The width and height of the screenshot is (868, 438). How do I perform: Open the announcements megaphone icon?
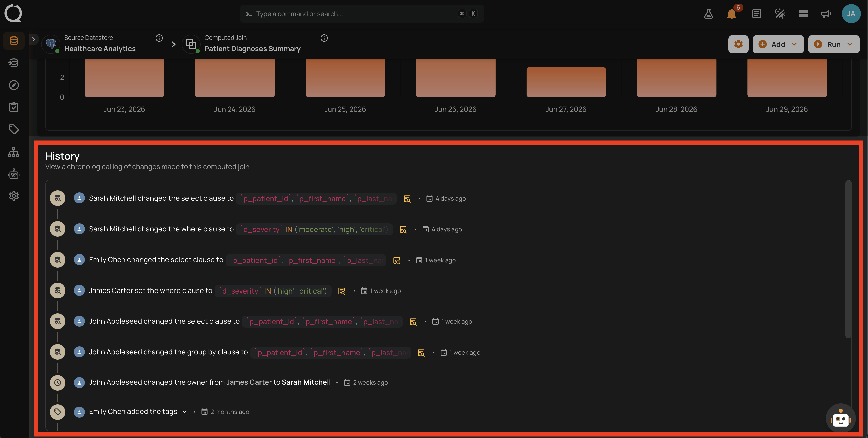tap(826, 14)
